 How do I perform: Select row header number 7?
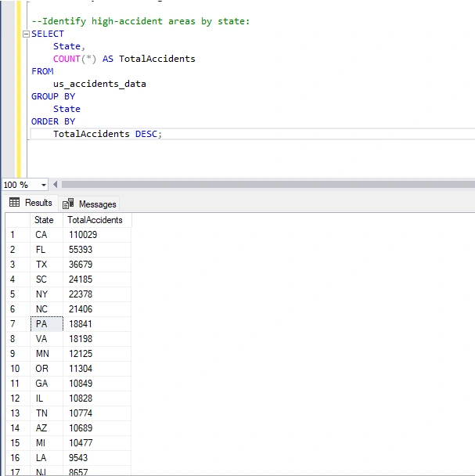[x=18, y=324]
